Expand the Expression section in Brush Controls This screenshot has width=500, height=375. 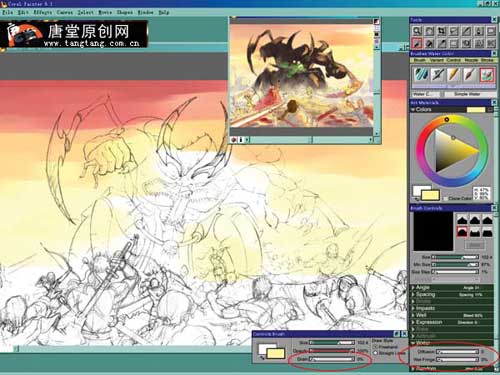[428, 322]
